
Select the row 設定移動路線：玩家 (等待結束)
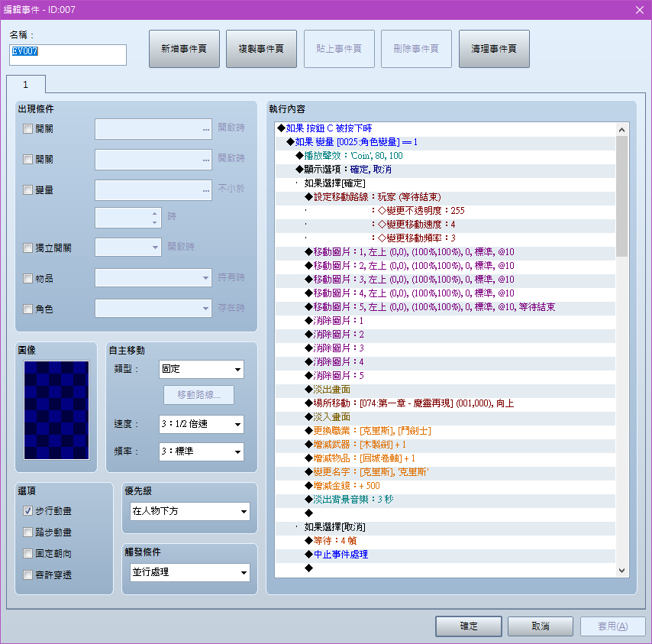click(x=445, y=197)
